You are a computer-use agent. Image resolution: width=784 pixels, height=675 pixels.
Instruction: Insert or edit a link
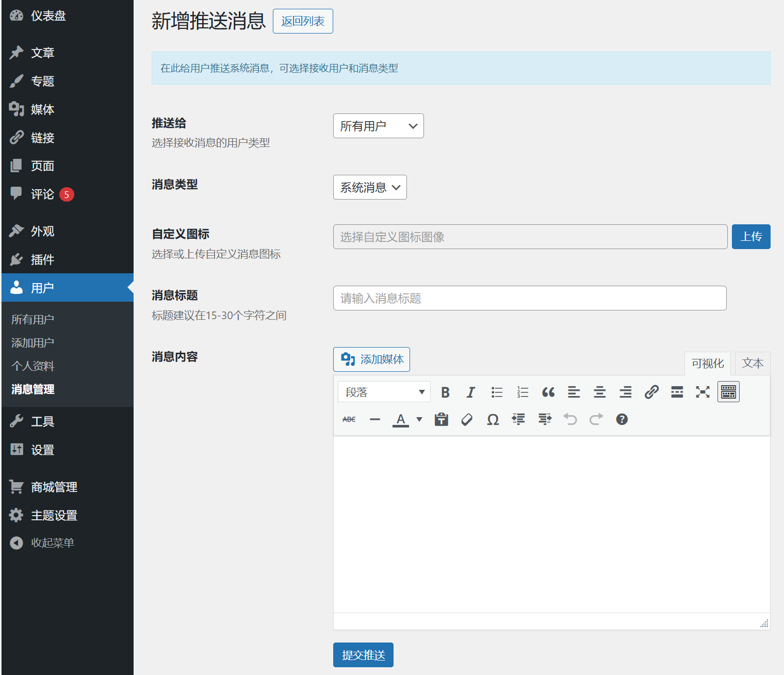pyautogui.click(x=651, y=392)
